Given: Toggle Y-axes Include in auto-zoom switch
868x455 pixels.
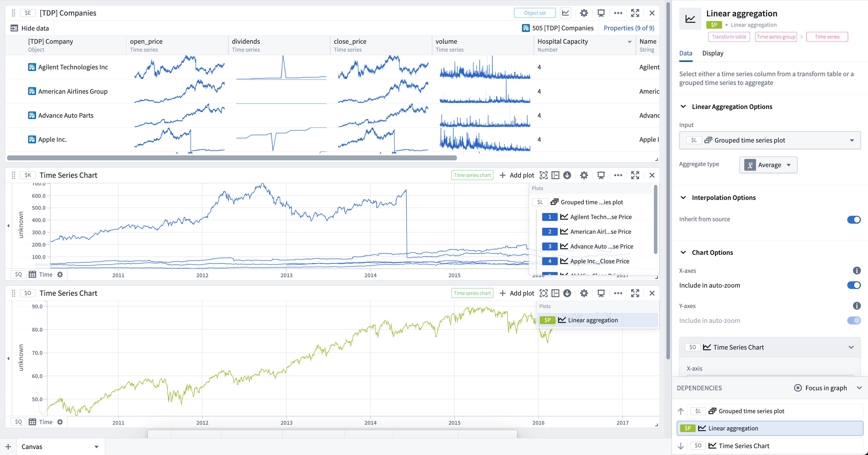Looking at the screenshot, I should [854, 321].
